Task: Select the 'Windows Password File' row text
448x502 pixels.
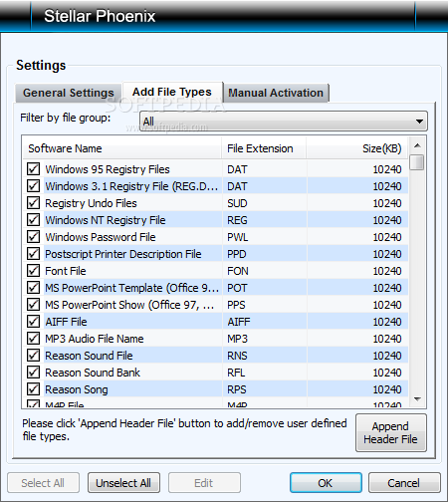Action: [101, 237]
